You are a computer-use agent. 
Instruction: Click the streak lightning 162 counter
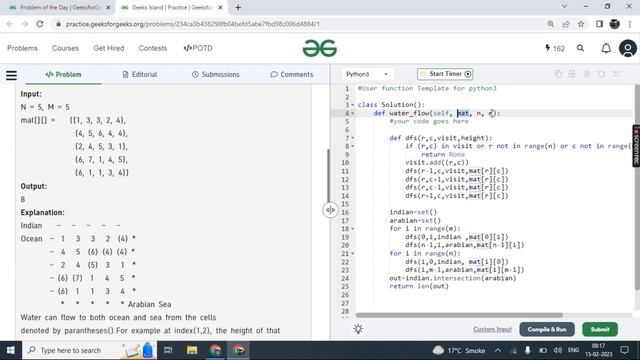point(555,48)
